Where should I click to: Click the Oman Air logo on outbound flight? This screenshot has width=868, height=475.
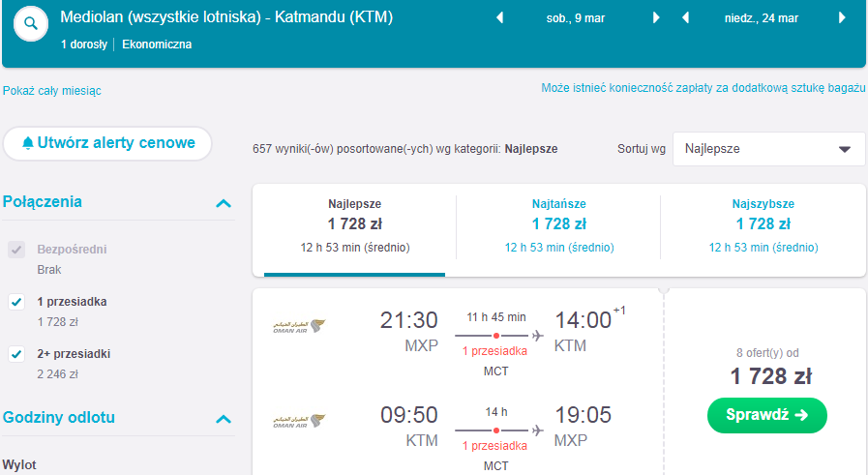299,326
